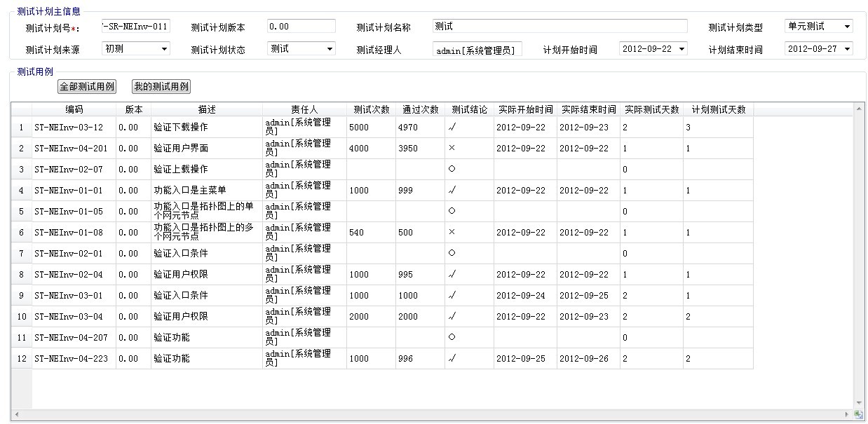Click the cross result for ST-NEInv-04-201
This screenshot has height=424, width=868.
(452, 149)
